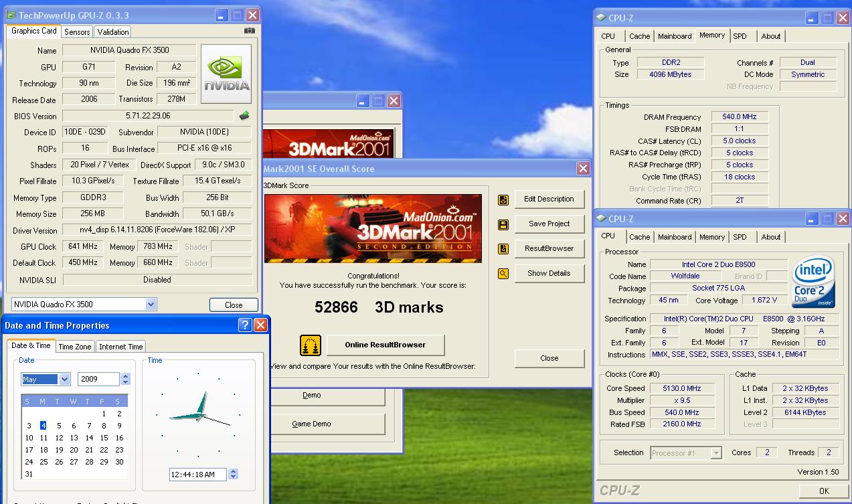Click the BIOS version value 5.71.22.29.06

(148, 116)
